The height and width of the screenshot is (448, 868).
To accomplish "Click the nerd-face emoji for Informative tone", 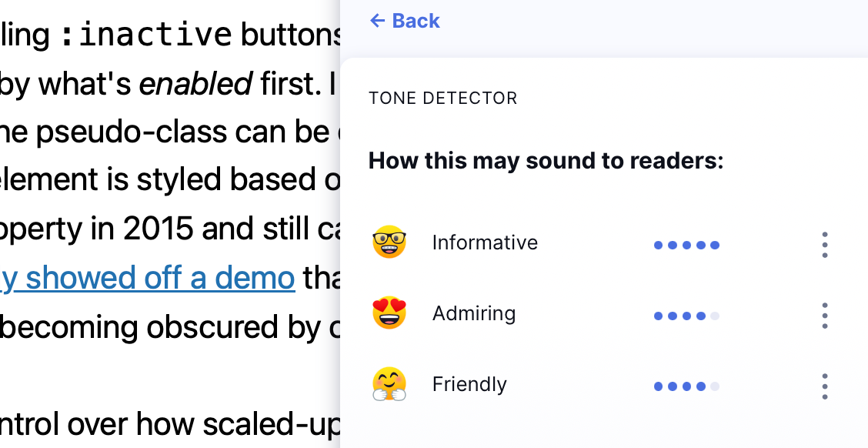I will (389, 242).
